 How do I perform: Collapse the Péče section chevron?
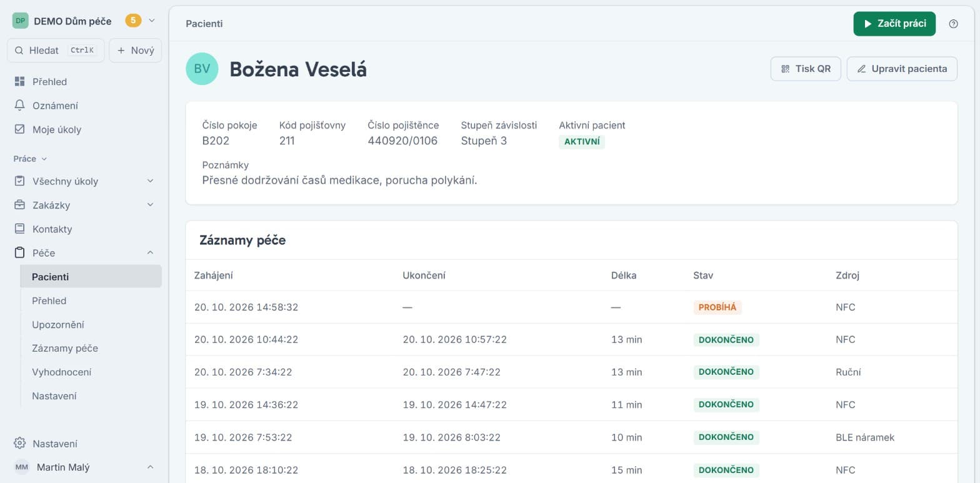[x=150, y=252]
